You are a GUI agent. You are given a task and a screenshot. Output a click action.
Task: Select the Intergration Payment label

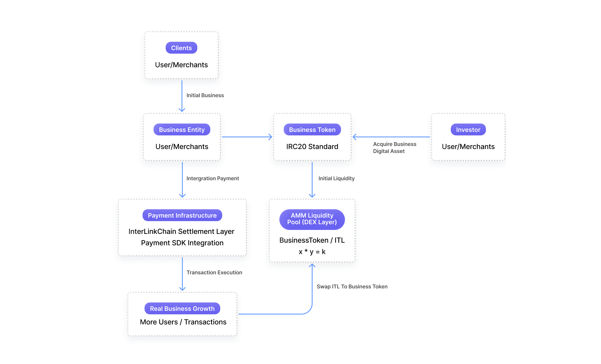pos(213,178)
